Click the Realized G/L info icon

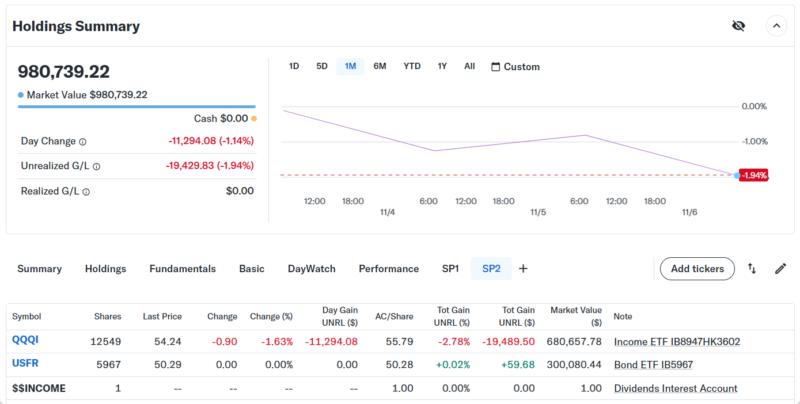coord(87,191)
